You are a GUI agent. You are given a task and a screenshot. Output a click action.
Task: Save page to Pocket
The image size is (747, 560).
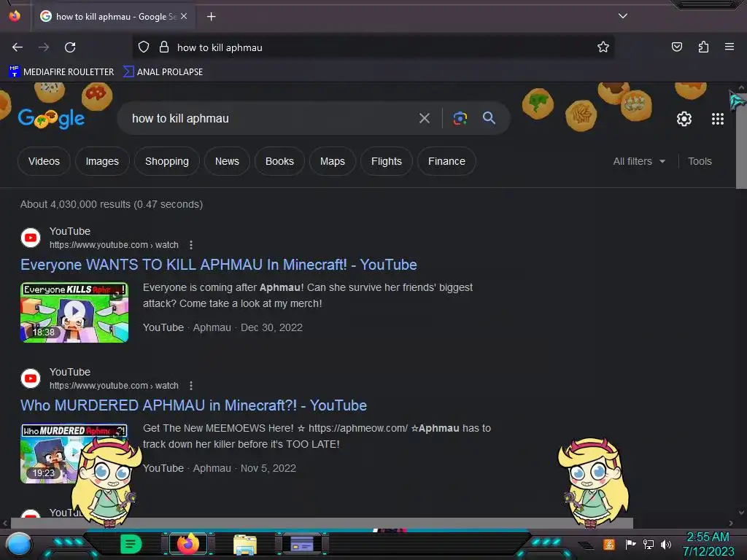click(676, 47)
